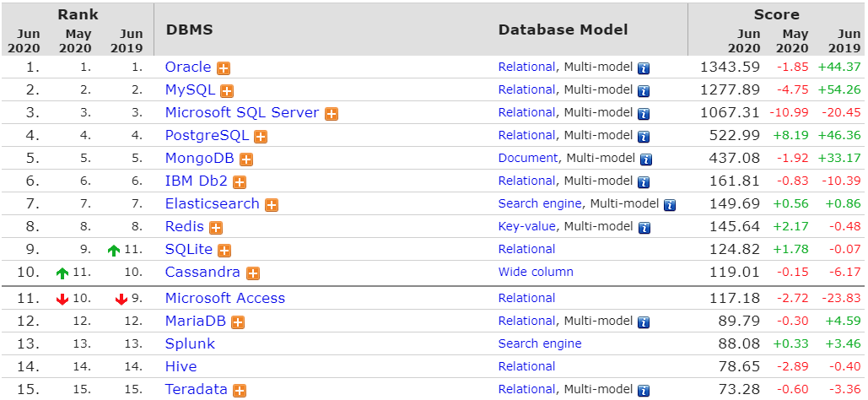This screenshot has height=400, width=868.
Task: Open the MongoDB link
Action: (200, 158)
